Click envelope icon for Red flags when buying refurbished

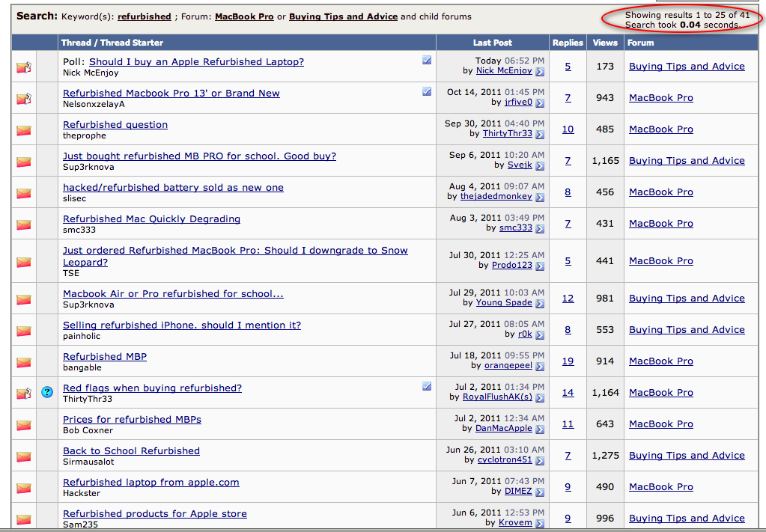24,393
